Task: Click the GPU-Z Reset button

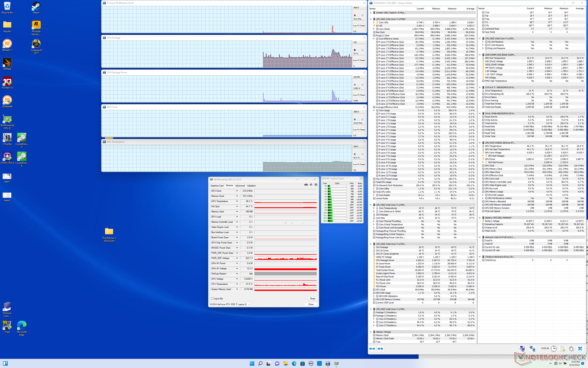Action: [312, 298]
